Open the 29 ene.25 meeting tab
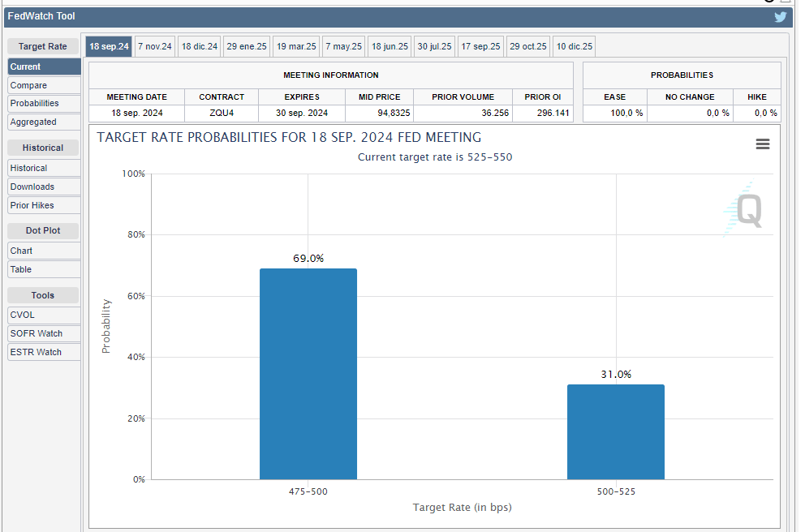This screenshot has height=532, width=805. (246, 46)
